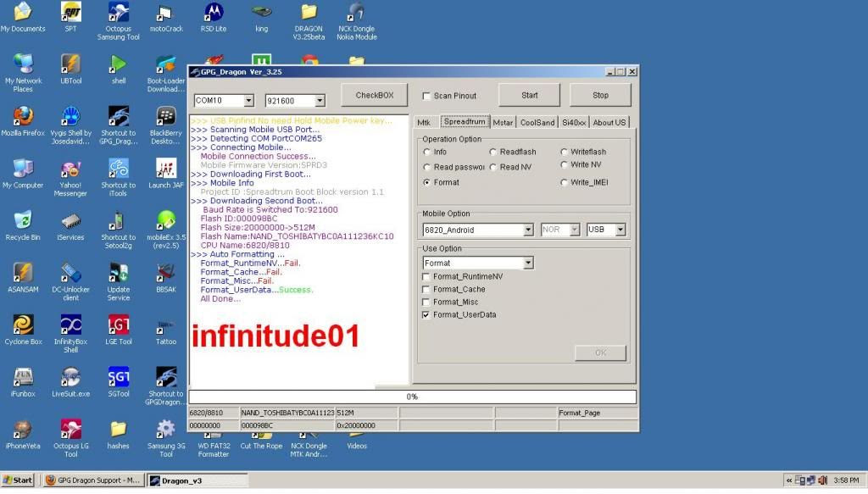
Task: Open Shortcut to iTools icon
Action: tap(118, 178)
